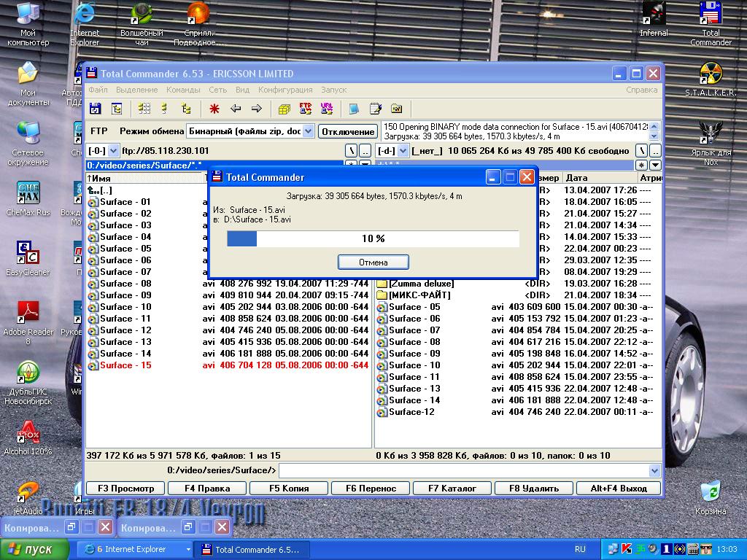Click the Reread source floppy toolbar icon
The width and height of the screenshot is (747, 560).
tap(96, 109)
